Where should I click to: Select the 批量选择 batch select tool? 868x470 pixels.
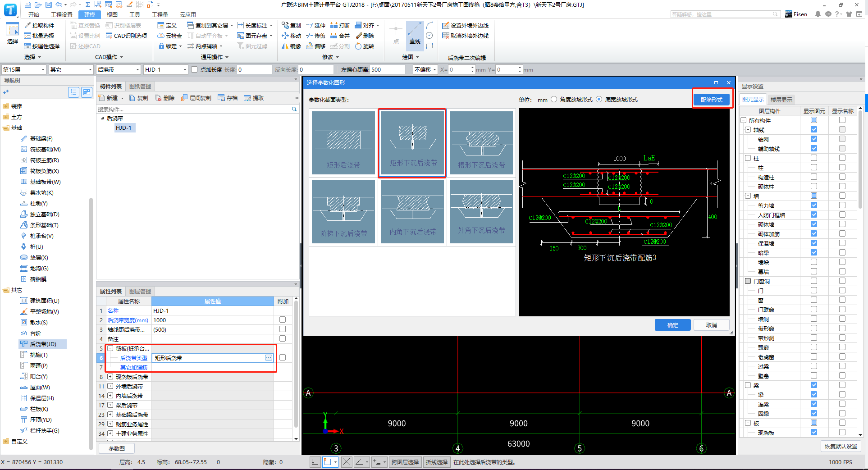coord(39,36)
